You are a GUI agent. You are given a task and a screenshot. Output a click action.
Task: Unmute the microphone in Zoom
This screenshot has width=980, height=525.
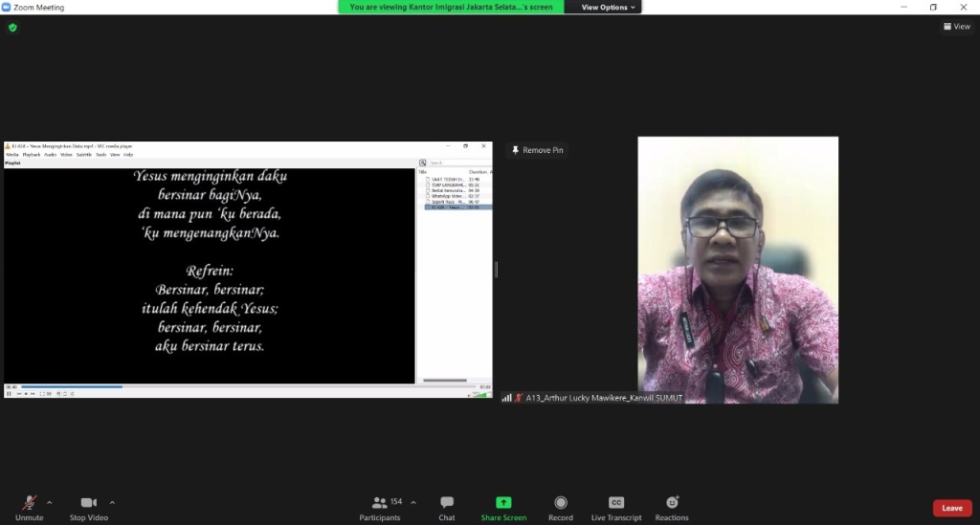pyautogui.click(x=29, y=508)
